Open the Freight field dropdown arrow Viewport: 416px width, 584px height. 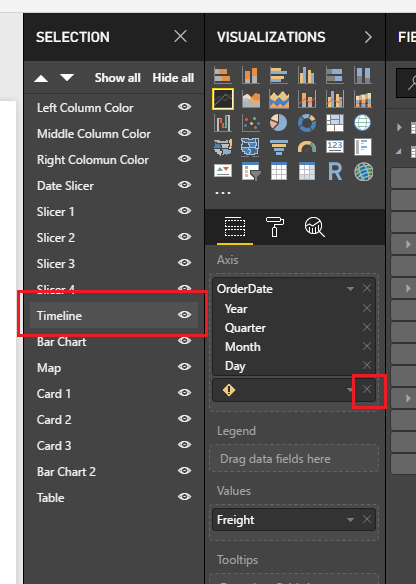click(350, 520)
